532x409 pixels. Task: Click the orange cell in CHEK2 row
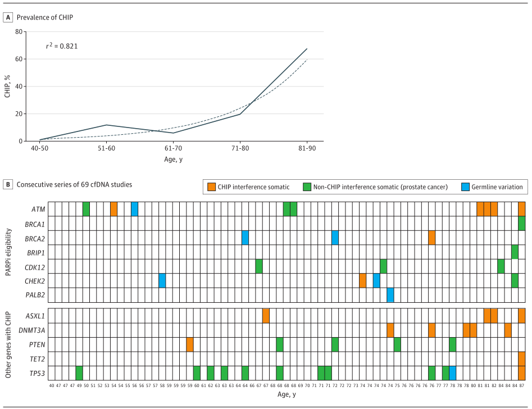pos(362,280)
